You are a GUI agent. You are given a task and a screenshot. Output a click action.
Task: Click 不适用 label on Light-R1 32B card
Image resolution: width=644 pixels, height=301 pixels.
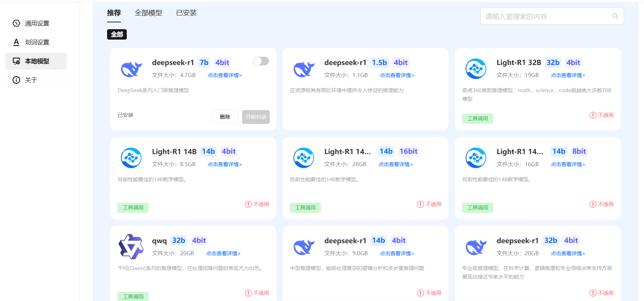coord(605,115)
